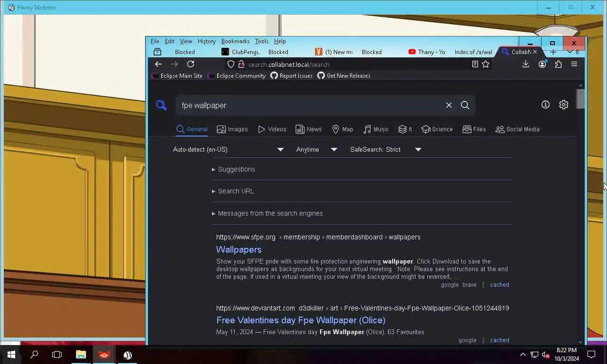
Task: Open the extensions puzzle icon
Action: (558, 64)
